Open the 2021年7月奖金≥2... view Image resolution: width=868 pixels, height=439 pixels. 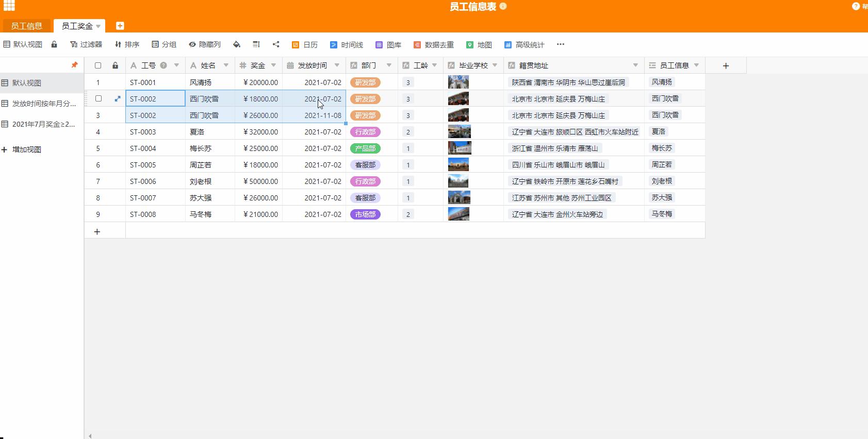[42, 124]
